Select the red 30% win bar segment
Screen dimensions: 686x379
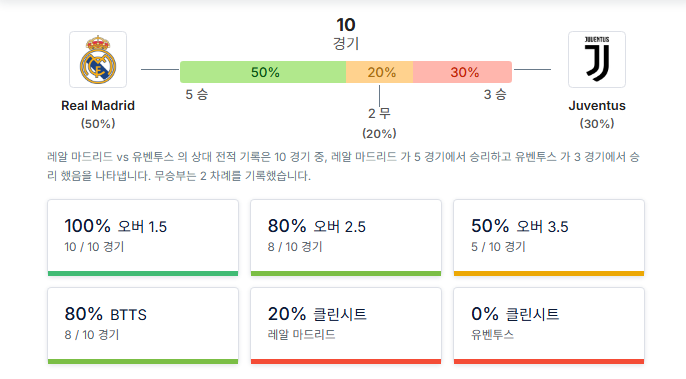(462, 72)
